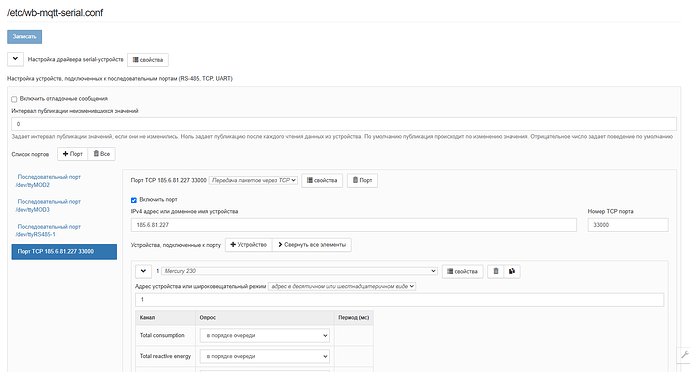
Task: Open port свойства button beside TCP mode
Action: click(x=322, y=180)
